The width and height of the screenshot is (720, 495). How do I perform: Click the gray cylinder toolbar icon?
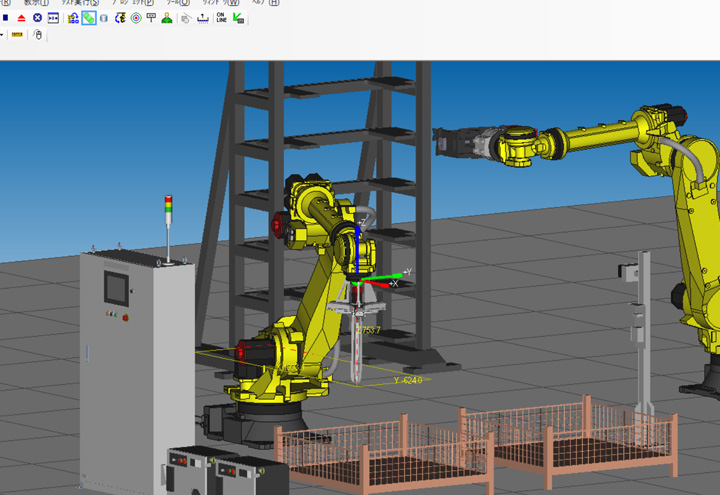tap(104, 18)
